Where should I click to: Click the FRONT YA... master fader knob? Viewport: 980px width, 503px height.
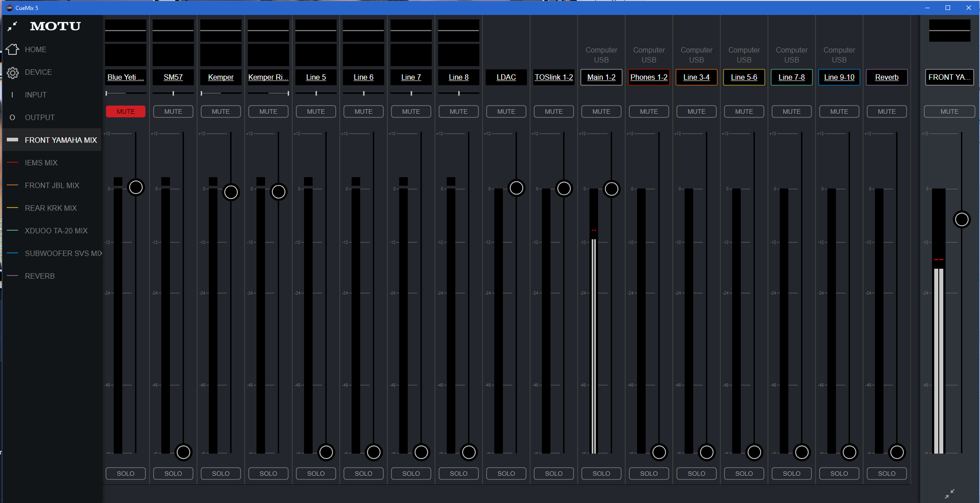coord(962,219)
